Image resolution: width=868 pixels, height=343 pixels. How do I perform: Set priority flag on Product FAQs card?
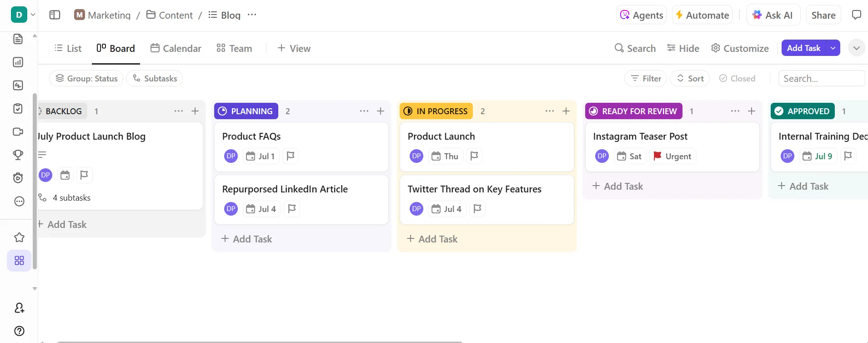click(x=291, y=156)
